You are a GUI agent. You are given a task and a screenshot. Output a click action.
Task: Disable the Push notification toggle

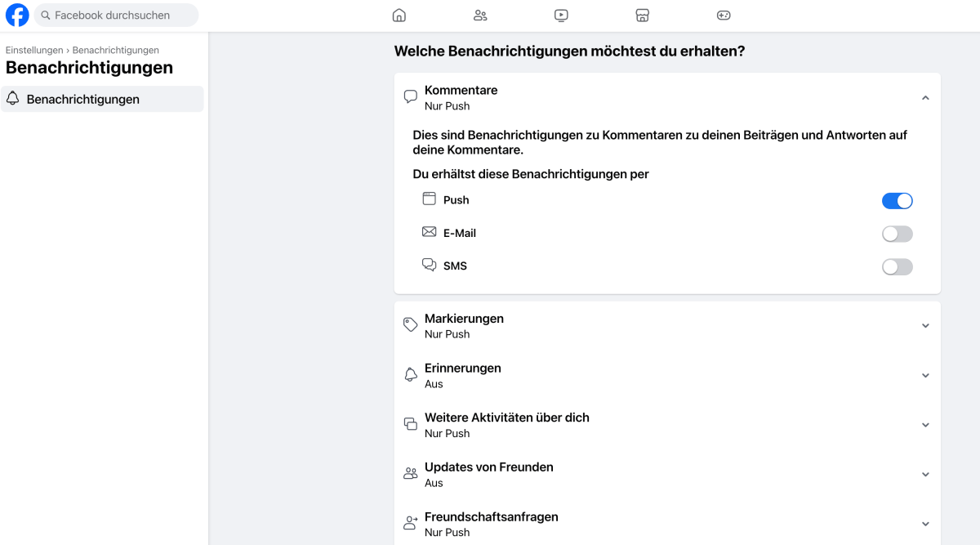[x=898, y=201]
